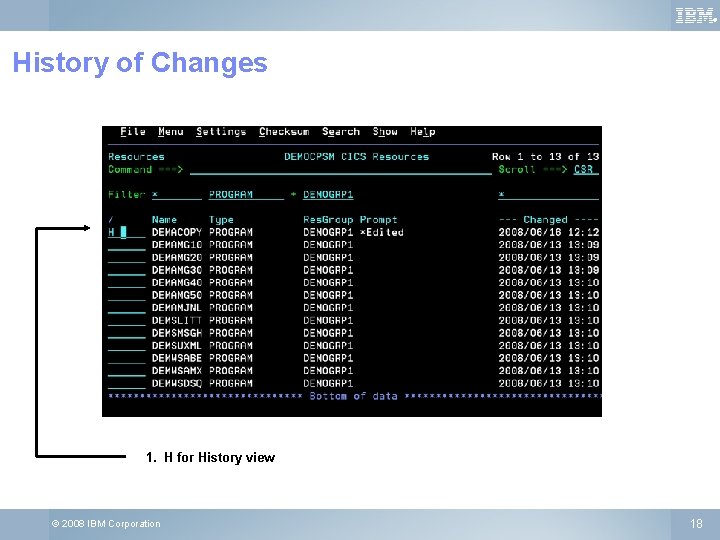This screenshot has width=720, height=540.
Task: Click the IBM logo in the slide header
Action: [x=696, y=16]
